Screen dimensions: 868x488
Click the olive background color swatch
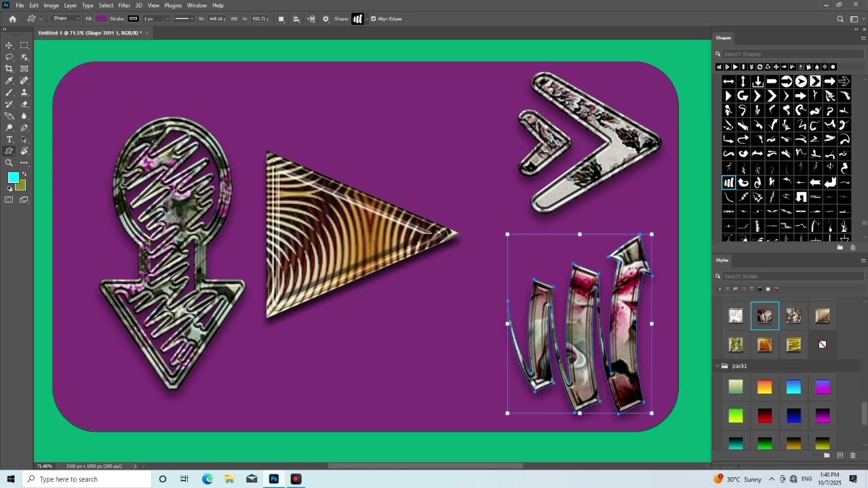[22, 186]
